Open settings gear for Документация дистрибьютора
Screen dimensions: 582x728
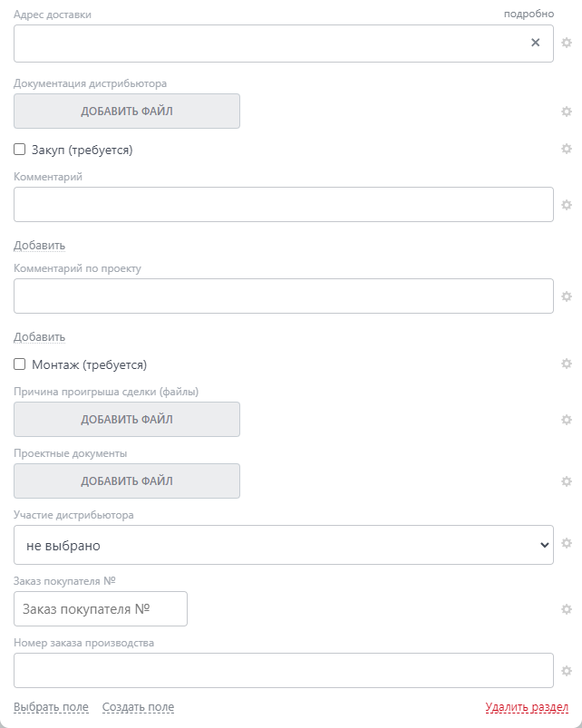click(x=567, y=112)
